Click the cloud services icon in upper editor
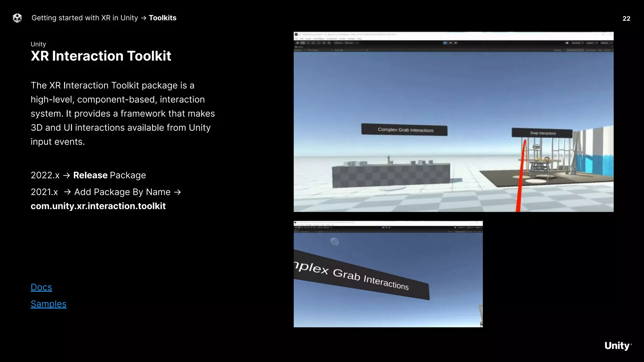644x362 pixels. coord(567,43)
